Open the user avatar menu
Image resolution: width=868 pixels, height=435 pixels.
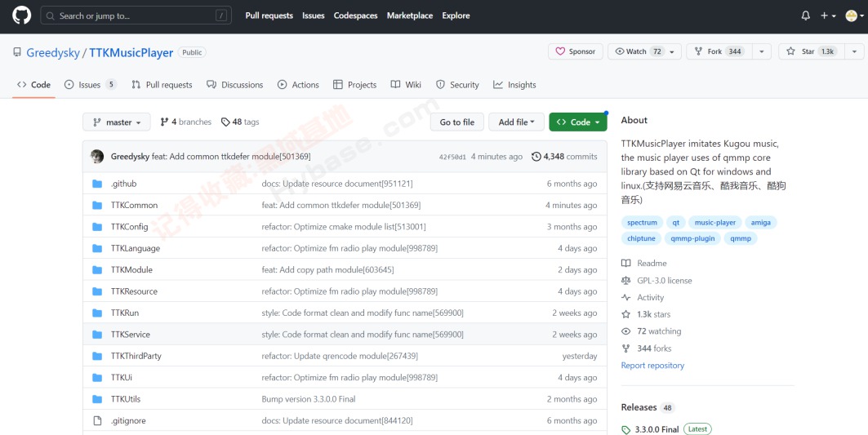[854, 16]
